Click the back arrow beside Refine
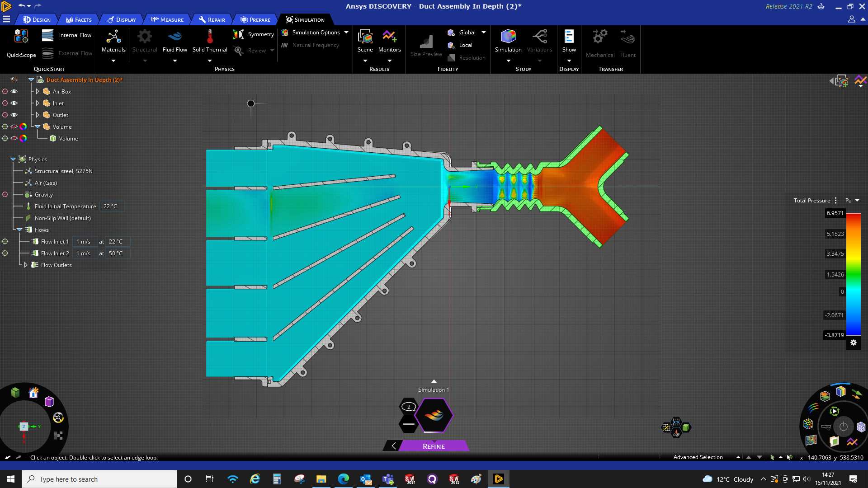868x488 pixels. pyautogui.click(x=393, y=446)
